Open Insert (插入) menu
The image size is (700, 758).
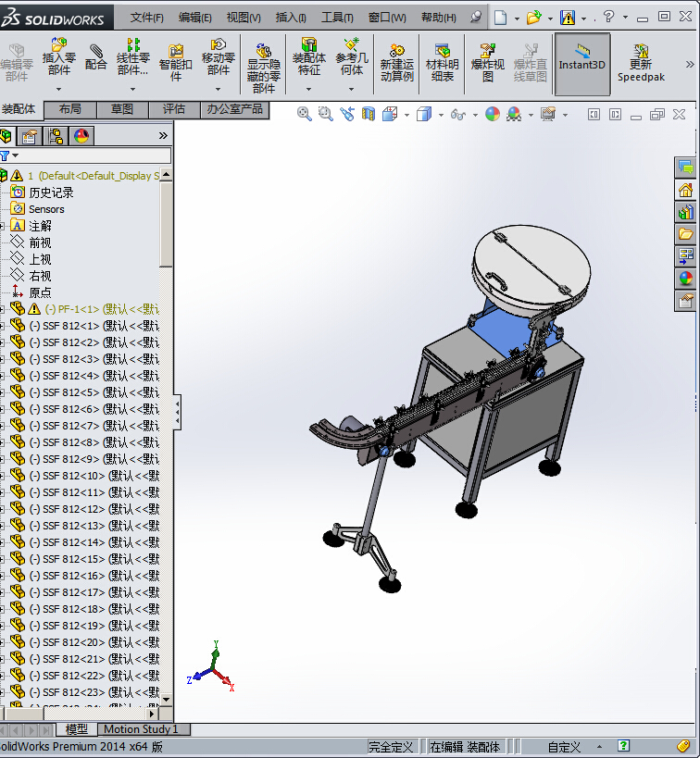[x=290, y=18]
